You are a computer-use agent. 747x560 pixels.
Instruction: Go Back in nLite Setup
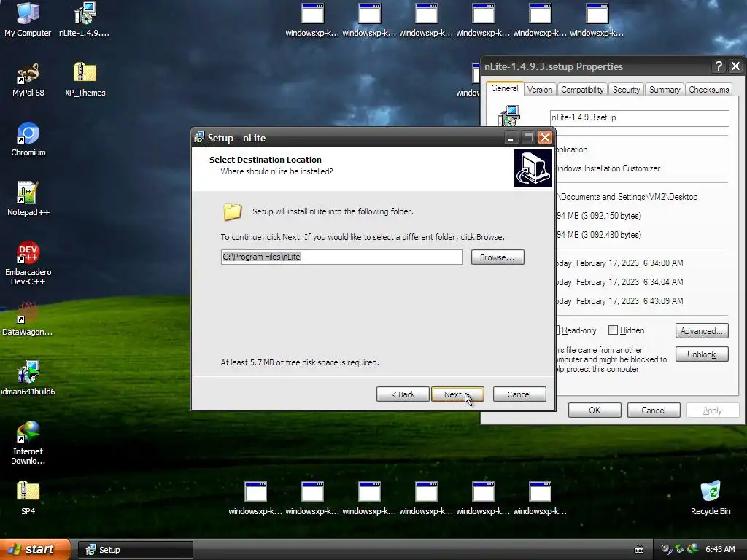[x=403, y=394]
